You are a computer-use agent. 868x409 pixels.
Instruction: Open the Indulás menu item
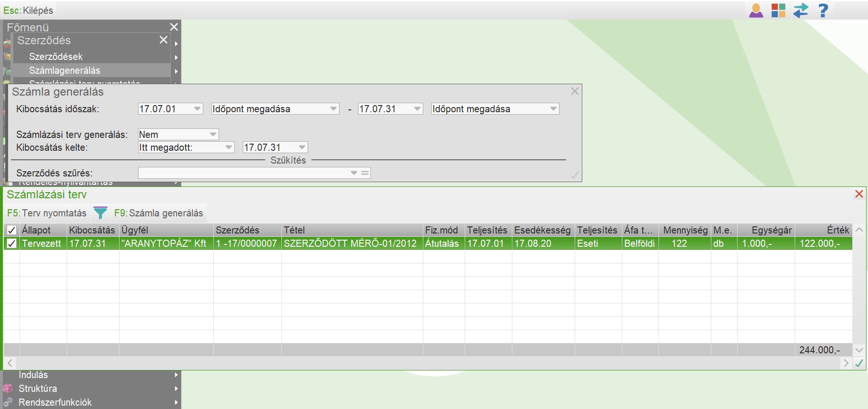[33, 375]
